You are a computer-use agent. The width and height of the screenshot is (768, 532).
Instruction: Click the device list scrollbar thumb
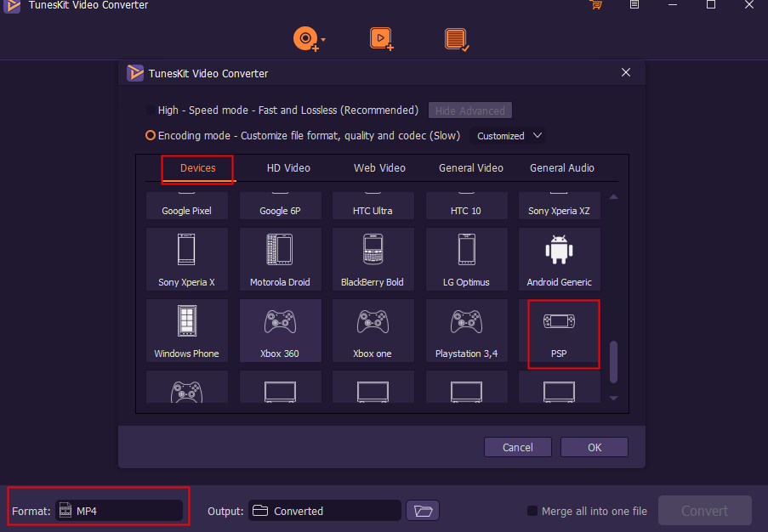coord(614,362)
